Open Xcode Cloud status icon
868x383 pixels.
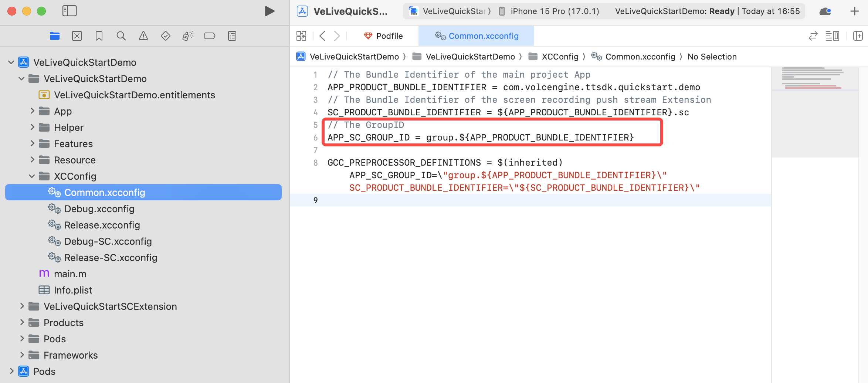(x=825, y=11)
